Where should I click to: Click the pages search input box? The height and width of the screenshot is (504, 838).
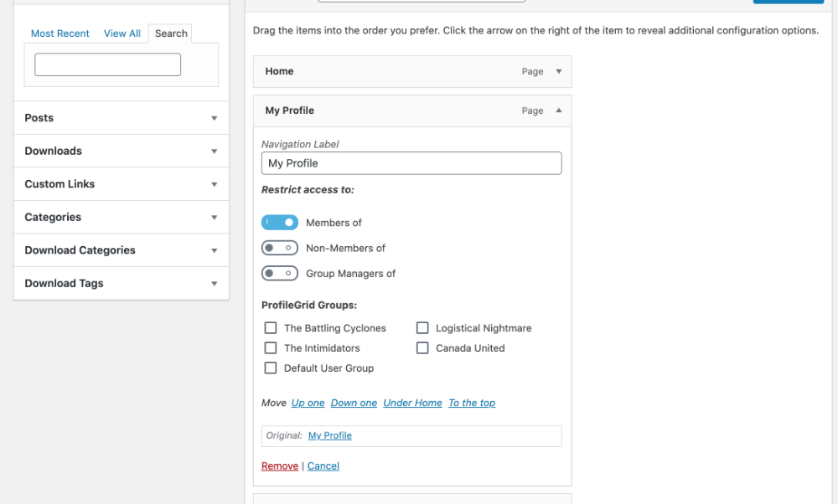point(107,64)
